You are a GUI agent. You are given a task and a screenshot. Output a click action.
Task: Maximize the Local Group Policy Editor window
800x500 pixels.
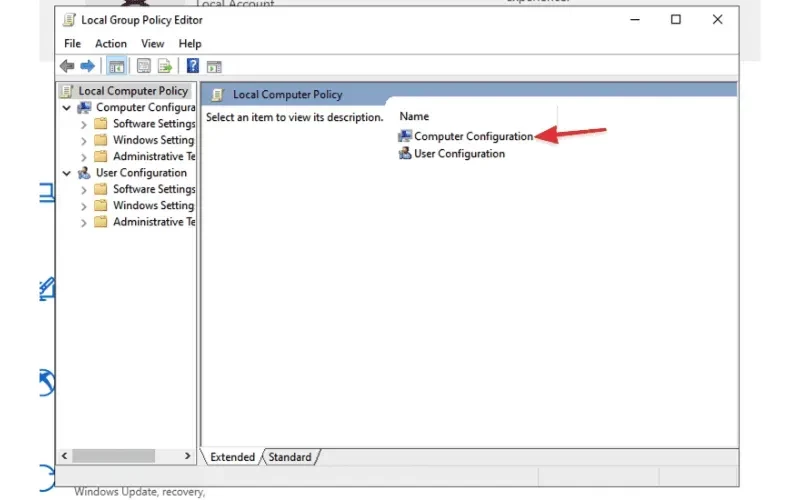coord(676,19)
